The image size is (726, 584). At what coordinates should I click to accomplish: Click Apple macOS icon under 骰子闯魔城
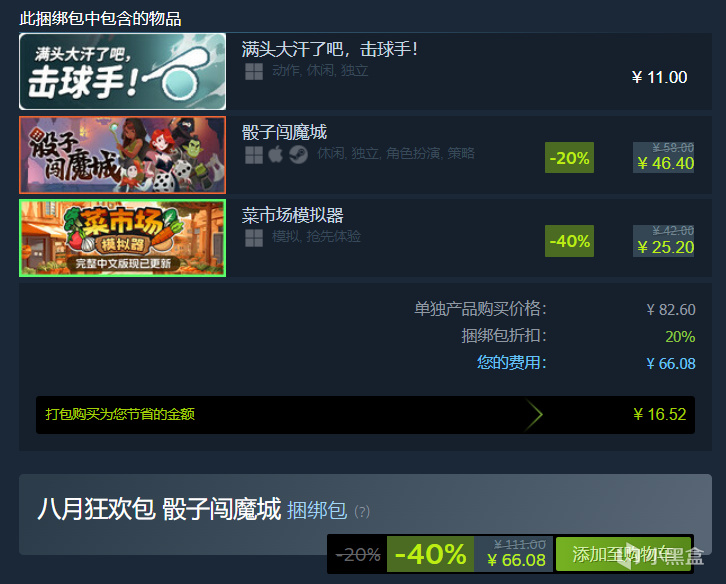[x=275, y=155]
